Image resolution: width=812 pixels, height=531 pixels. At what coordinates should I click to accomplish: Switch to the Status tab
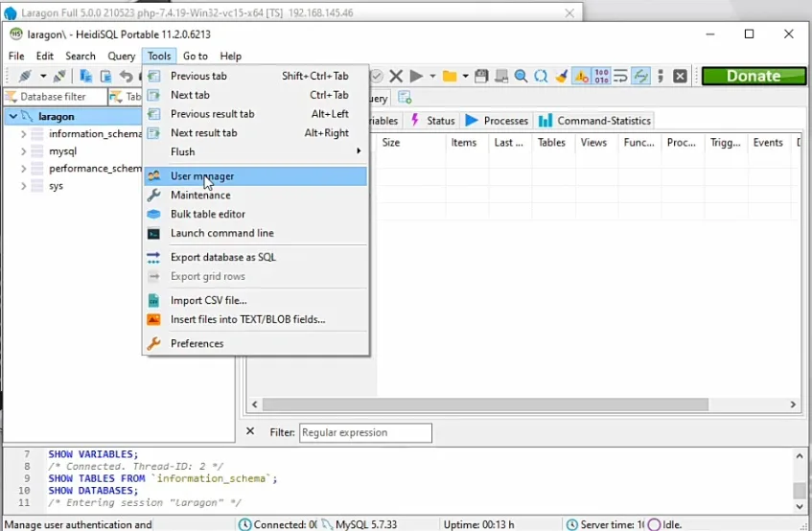432,121
